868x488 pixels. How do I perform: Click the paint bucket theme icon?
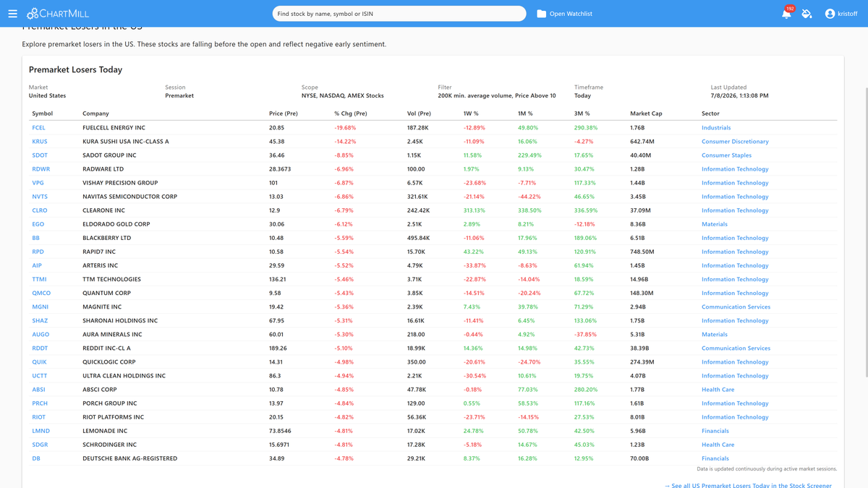(807, 14)
